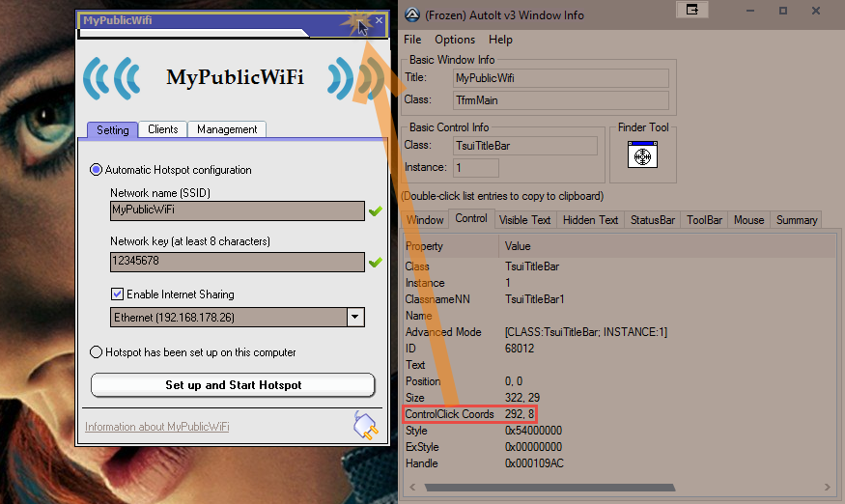Click the AutoIt logo in title bar
Viewport: 845px width, 504px height.
pyautogui.click(x=411, y=14)
